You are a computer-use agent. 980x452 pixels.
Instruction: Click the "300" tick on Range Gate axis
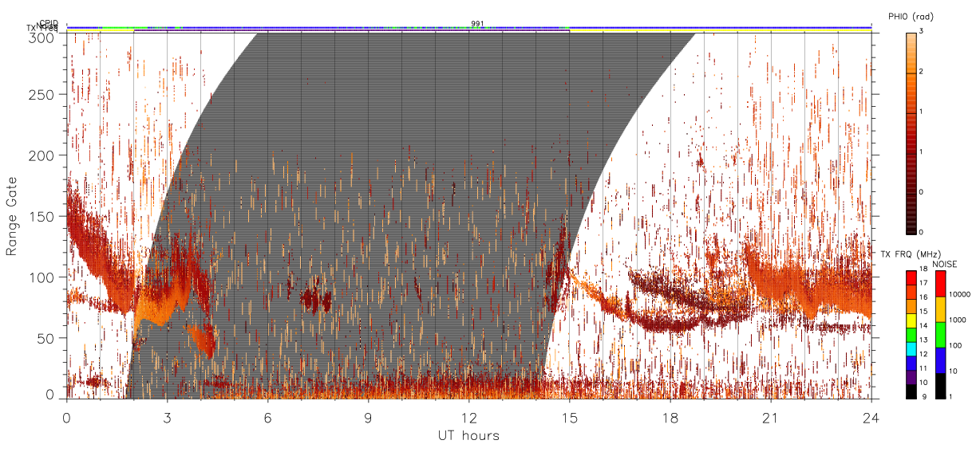(x=41, y=37)
